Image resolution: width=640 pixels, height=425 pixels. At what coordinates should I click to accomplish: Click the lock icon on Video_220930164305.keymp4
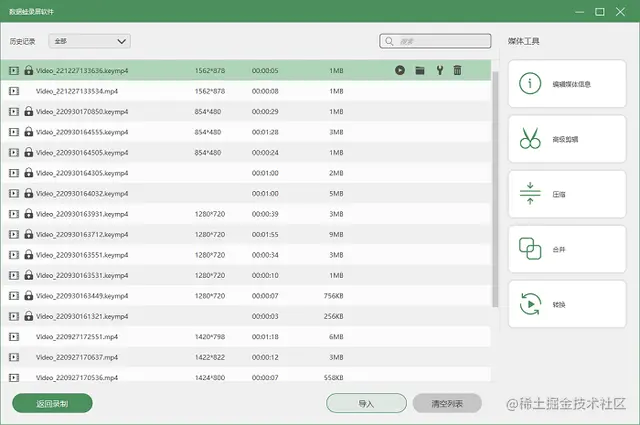pos(29,172)
